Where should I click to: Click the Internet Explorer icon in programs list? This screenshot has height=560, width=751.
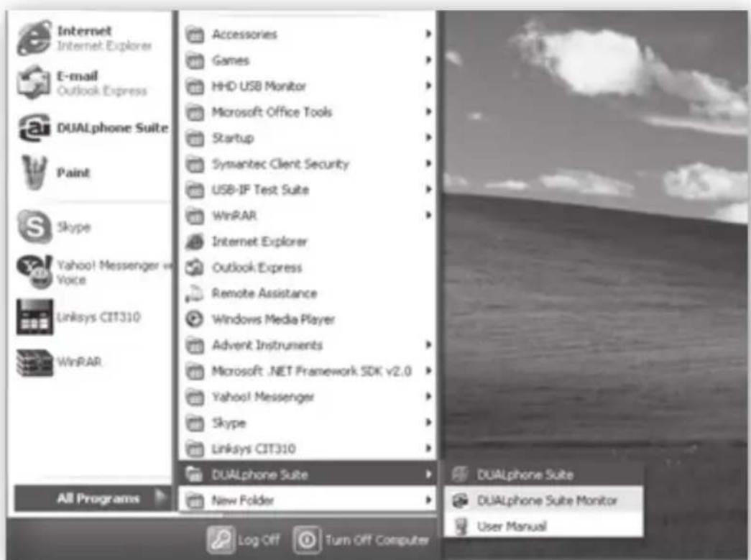click(195, 242)
